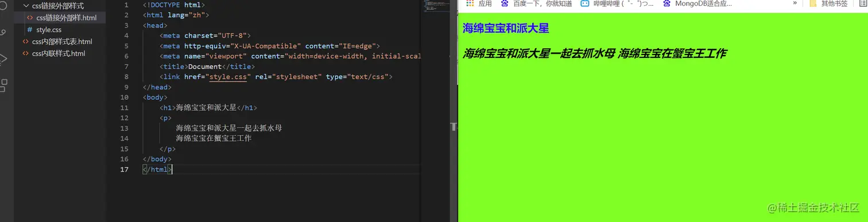Open css内联样式.html from the file tree
The image size is (868, 222).
click(x=53, y=53)
